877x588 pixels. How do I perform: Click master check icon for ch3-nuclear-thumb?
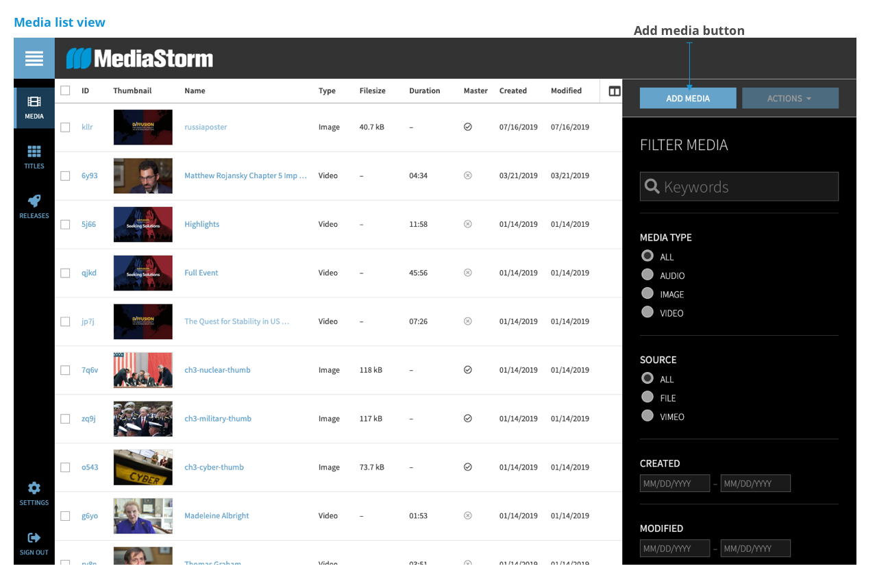(468, 370)
